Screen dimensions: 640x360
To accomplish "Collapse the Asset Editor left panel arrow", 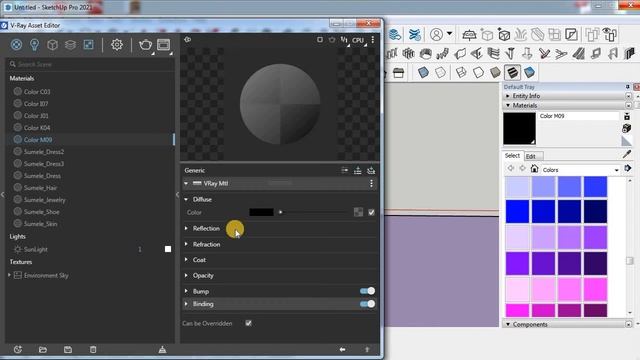I will tap(3, 195).
